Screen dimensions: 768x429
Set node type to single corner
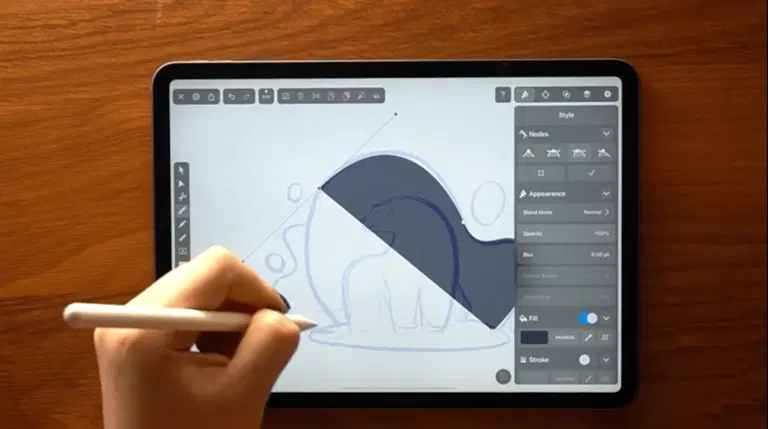point(528,153)
